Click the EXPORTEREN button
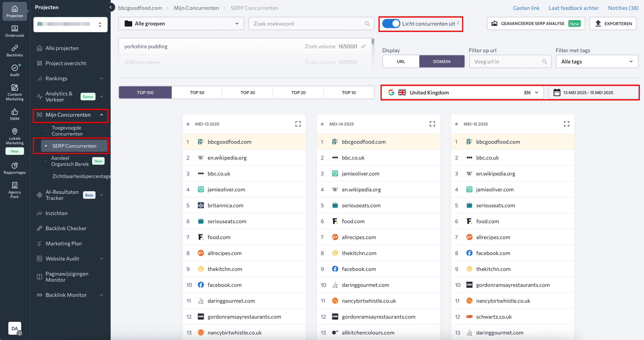This screenshot has width=644, height=340. (x=613, y=23)
